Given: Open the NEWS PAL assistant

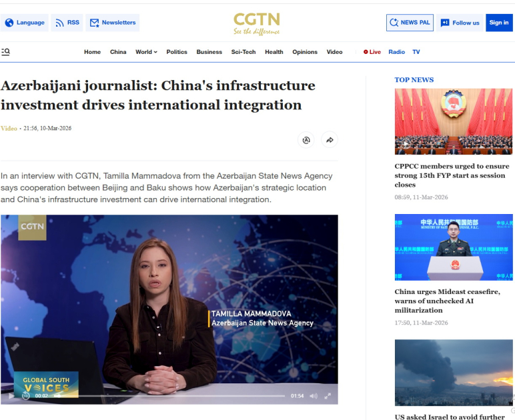Looking at the screenshot, I should point(410,23).
